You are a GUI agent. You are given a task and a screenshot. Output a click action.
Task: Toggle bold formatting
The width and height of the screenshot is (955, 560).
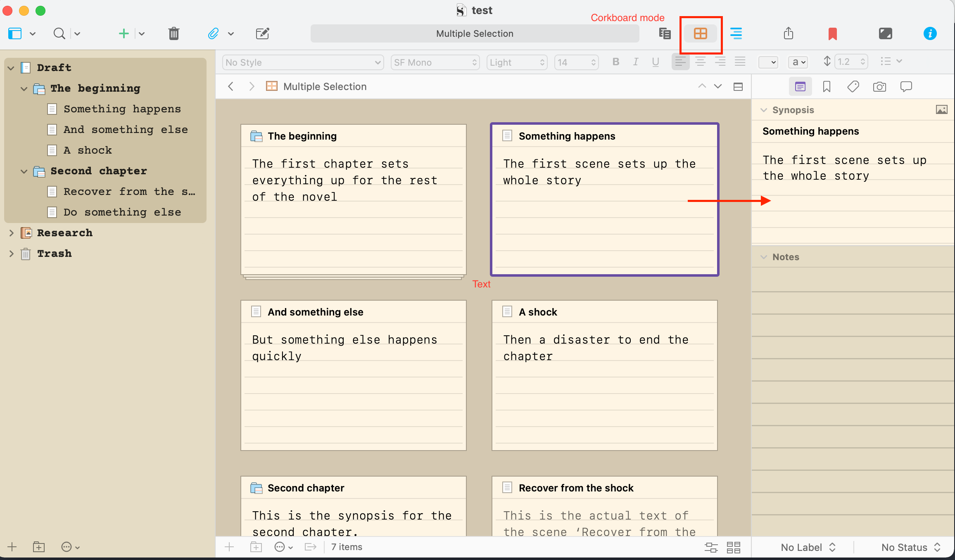[615, 62]
